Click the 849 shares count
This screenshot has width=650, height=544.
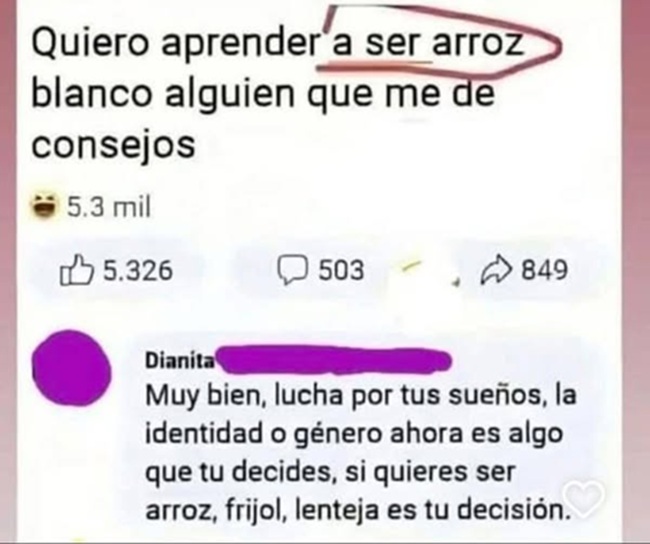544,270
